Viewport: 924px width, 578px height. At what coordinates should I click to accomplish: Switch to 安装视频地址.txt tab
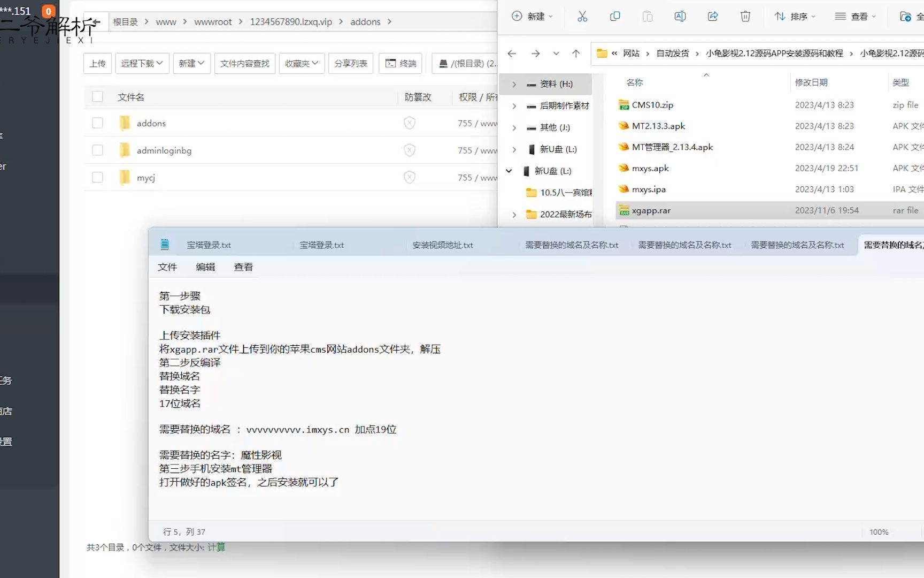coord(443,245)
